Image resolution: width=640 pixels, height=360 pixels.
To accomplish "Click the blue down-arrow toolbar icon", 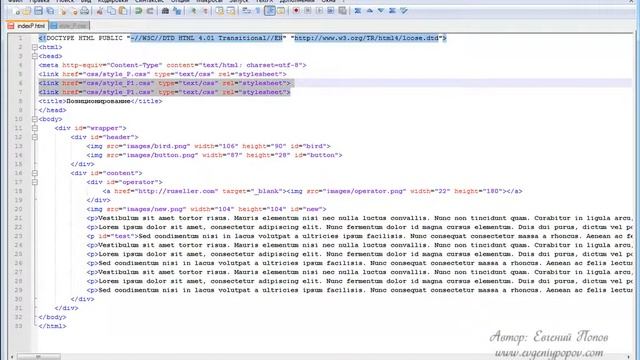I will point(381,11).
